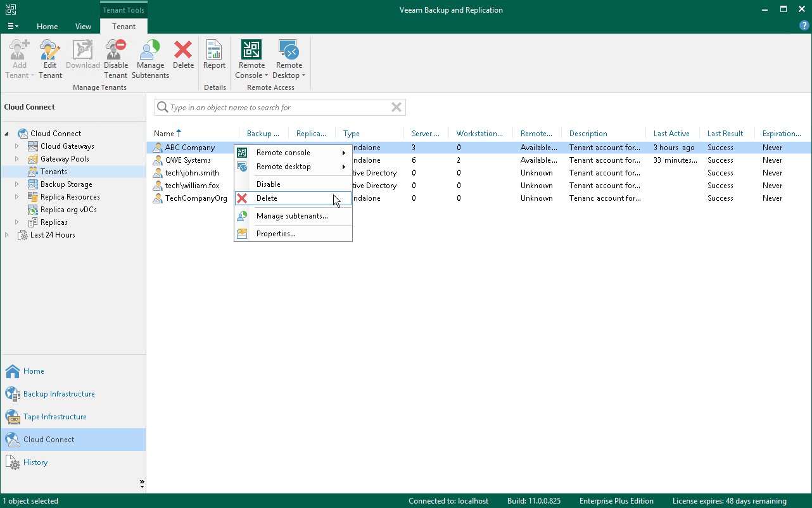Click the Replicas tree icon
Screen dimensions: 812x508
(33, 222)
